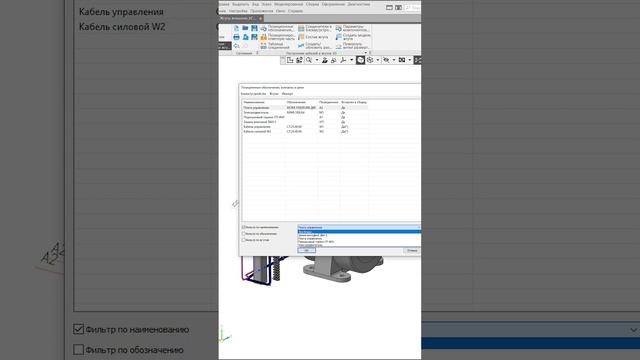Uncheck Фильтр по наименованию in the background window
Viewport: 640px width, 360px height.
click(78, 329)
